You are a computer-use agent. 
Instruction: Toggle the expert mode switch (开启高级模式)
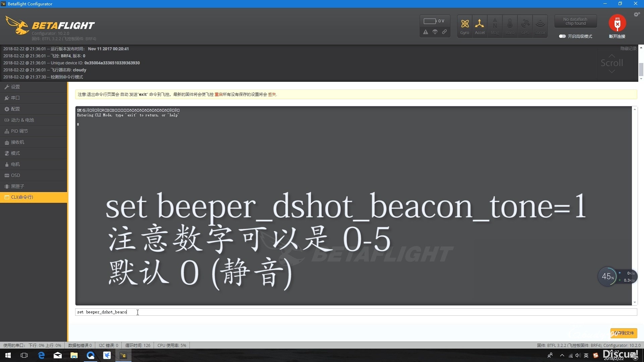(562, 36)
